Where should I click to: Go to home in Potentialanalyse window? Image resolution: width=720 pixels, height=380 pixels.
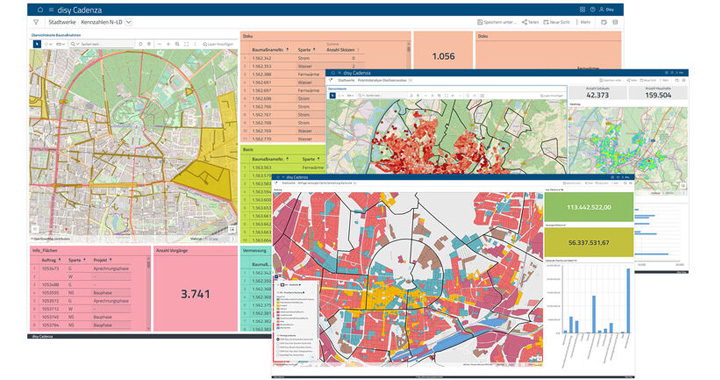(x=333, y=73)
